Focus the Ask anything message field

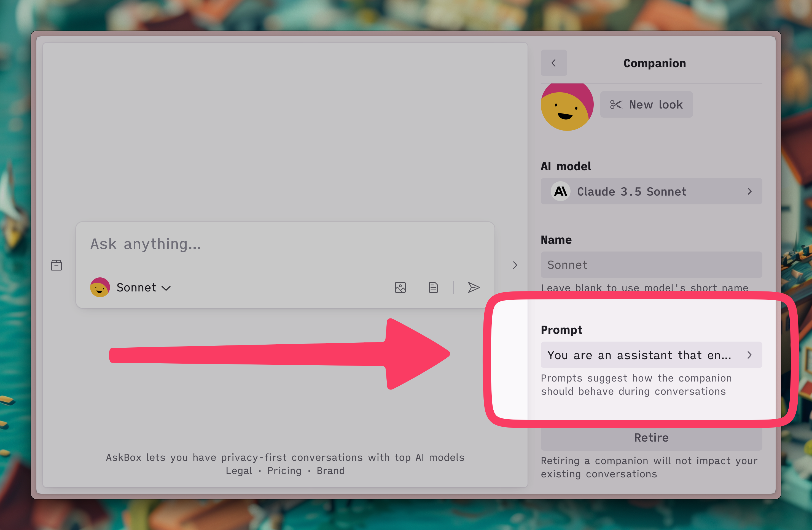[285, 245]
